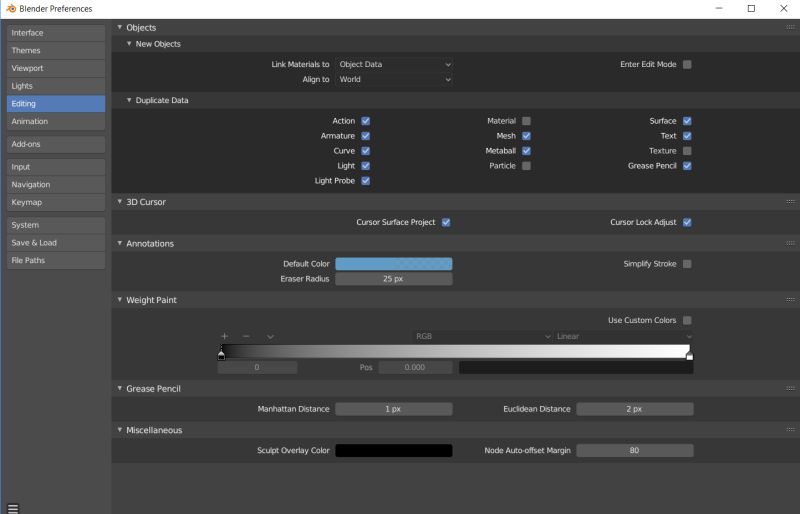Open Align to World dropdown
Image resolution: width=800 pixels, height=514 pixels.
(x=394, y=80)
